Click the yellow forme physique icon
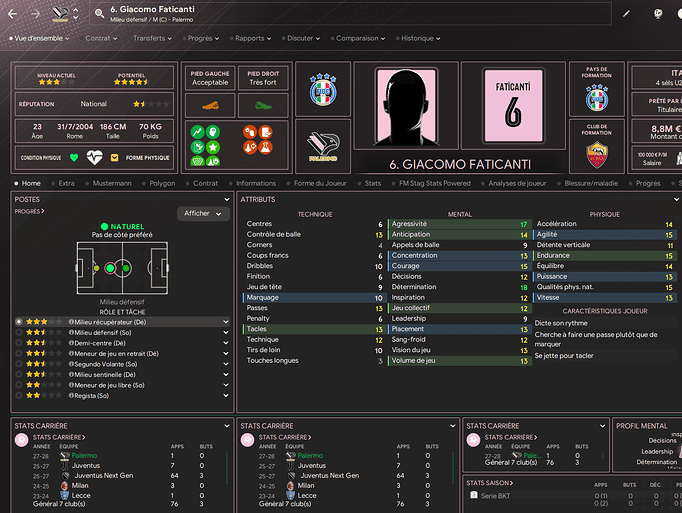This screenshot has height=513, width=682. click(114, 158)
